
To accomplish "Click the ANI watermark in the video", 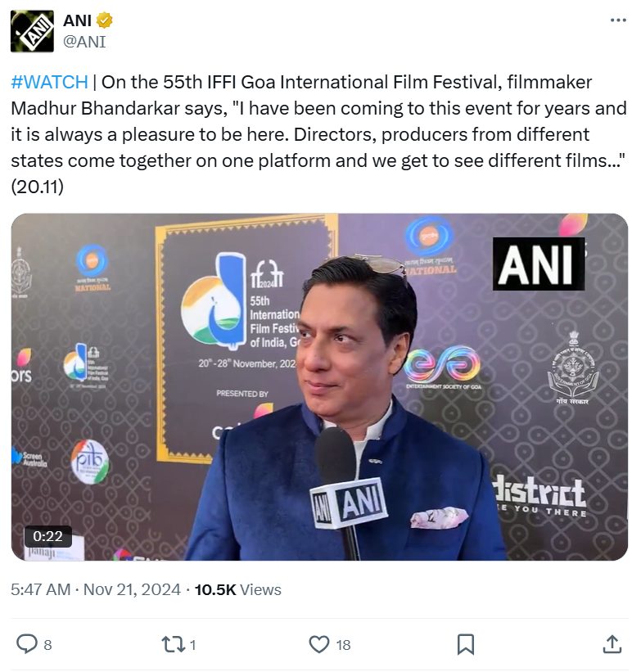I will [x=539, y=264].
